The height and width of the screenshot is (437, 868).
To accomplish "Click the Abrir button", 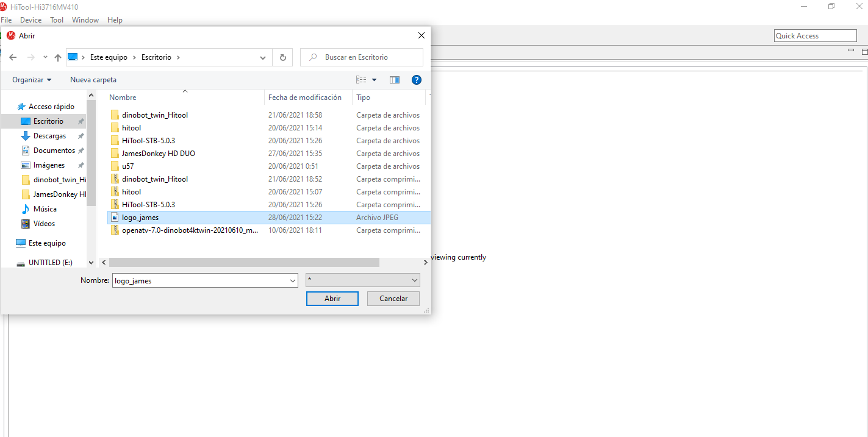I will 332,299.
